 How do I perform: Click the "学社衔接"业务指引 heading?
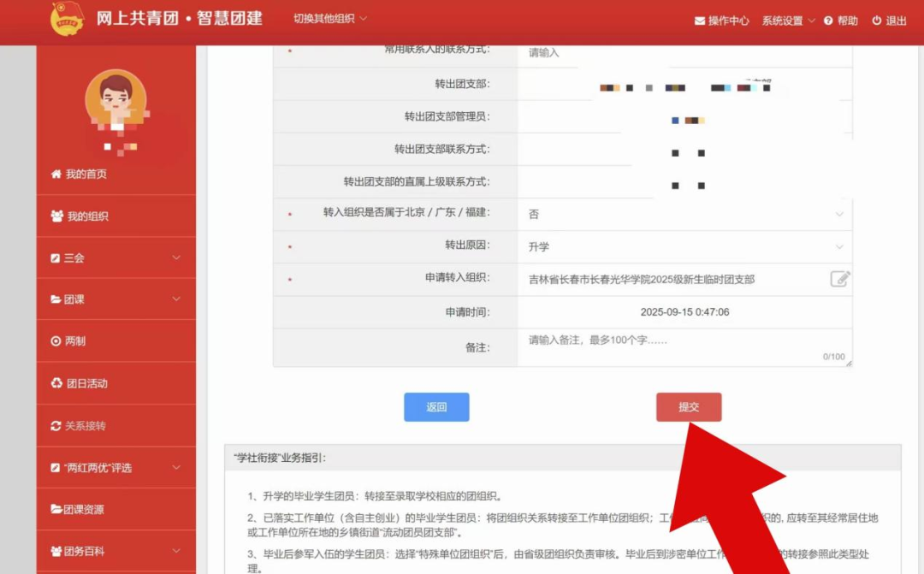coord(279,458)
